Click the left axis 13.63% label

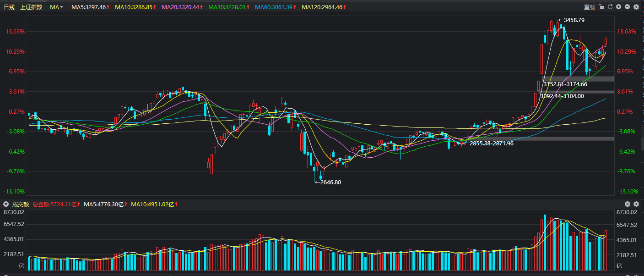pos(15,32)
